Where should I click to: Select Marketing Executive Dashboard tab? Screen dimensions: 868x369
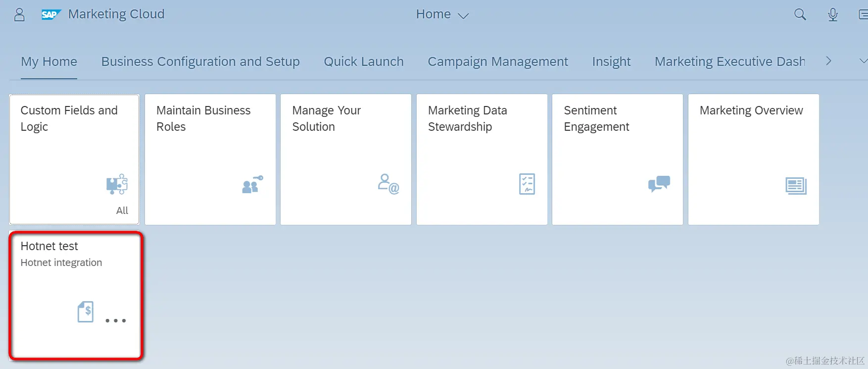pos(730,61)
